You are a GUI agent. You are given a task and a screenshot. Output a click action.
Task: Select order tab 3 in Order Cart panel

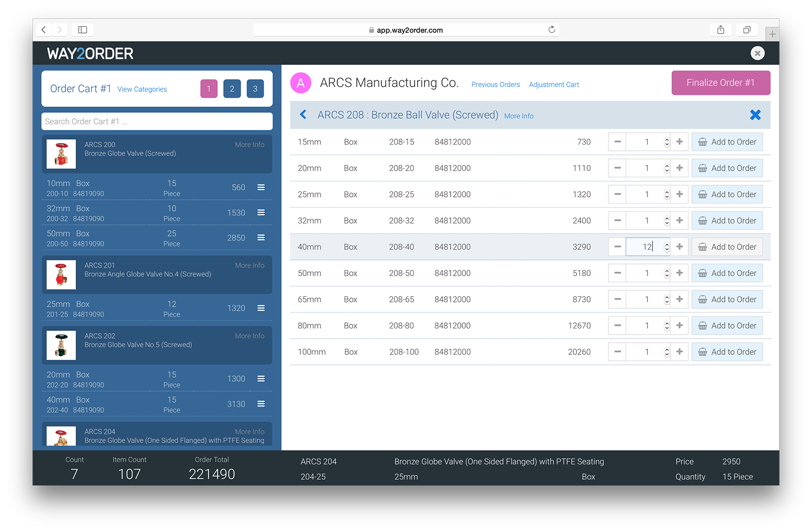coord(255,88)
